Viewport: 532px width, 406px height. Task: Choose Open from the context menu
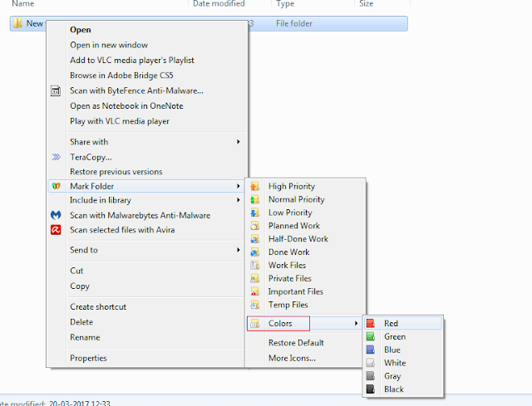point(81,30)
